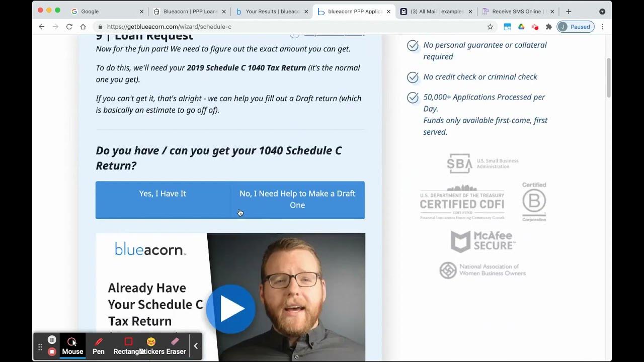Grab the recording toolbar's dotted handle
Image resolution: width=644 pixels, height=362 pixels.
tap(40, 346)
